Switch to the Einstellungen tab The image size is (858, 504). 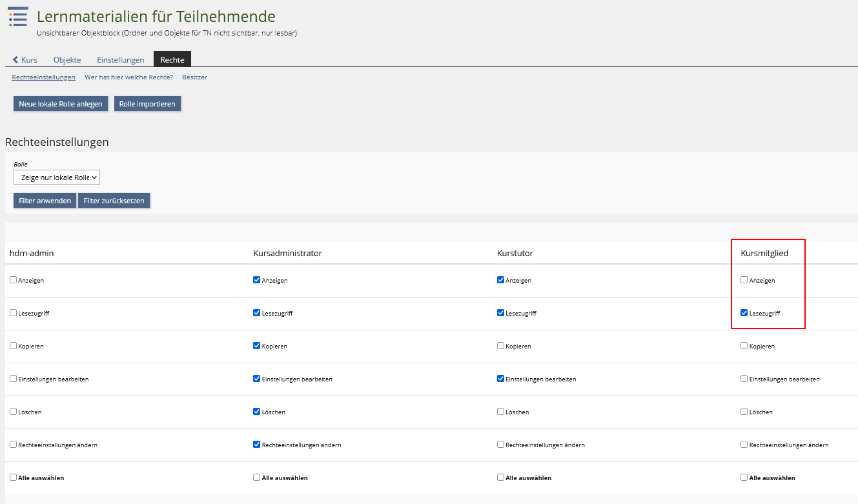pyautogui.click(x=121, y=59)
